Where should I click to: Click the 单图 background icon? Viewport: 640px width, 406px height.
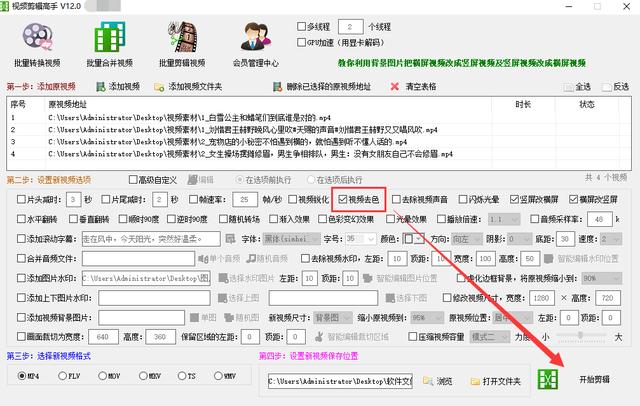[195, 317]
